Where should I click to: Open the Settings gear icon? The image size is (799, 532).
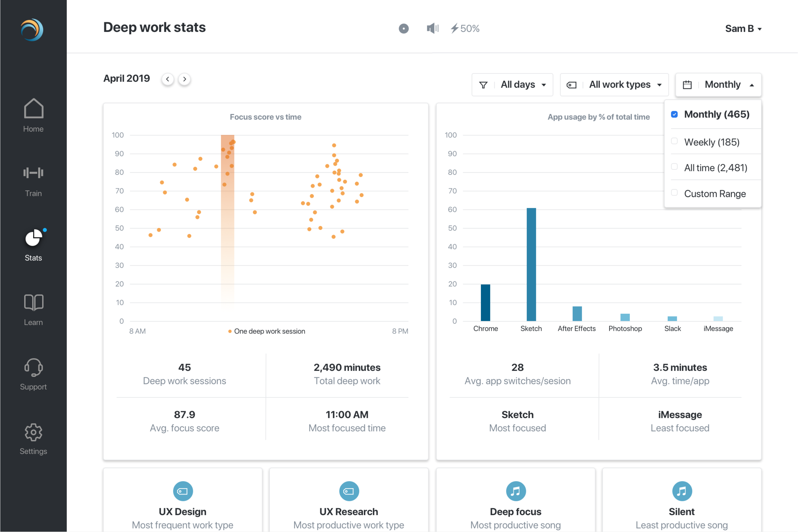tap(33, 432)
